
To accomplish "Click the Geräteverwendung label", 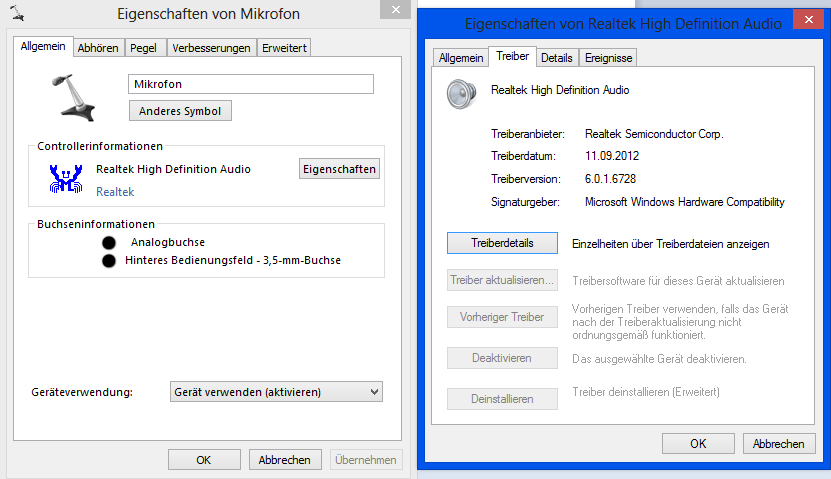I will coord(82,392).
